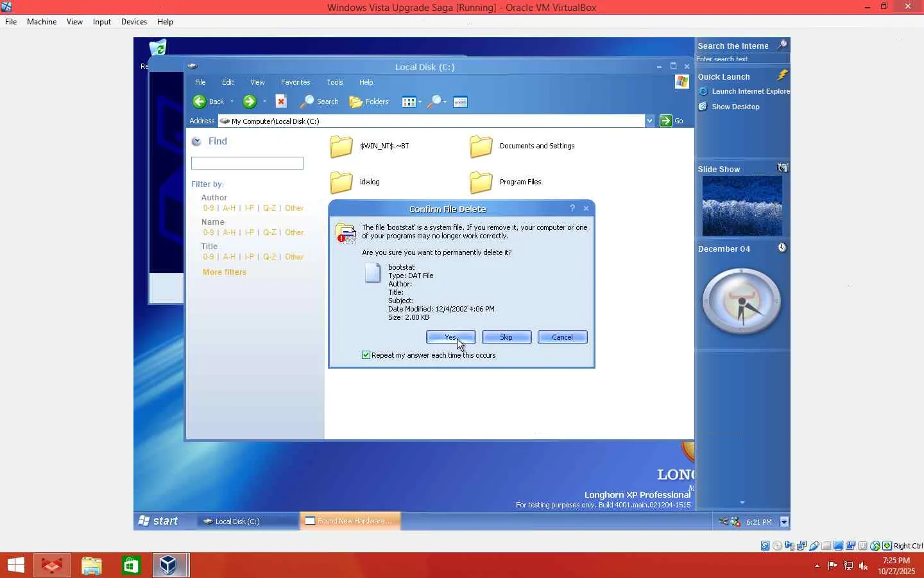Viewport: 924px width, 578px height.
Task: Open the VirtualBox Machine menu
Action: coord(42,22)
